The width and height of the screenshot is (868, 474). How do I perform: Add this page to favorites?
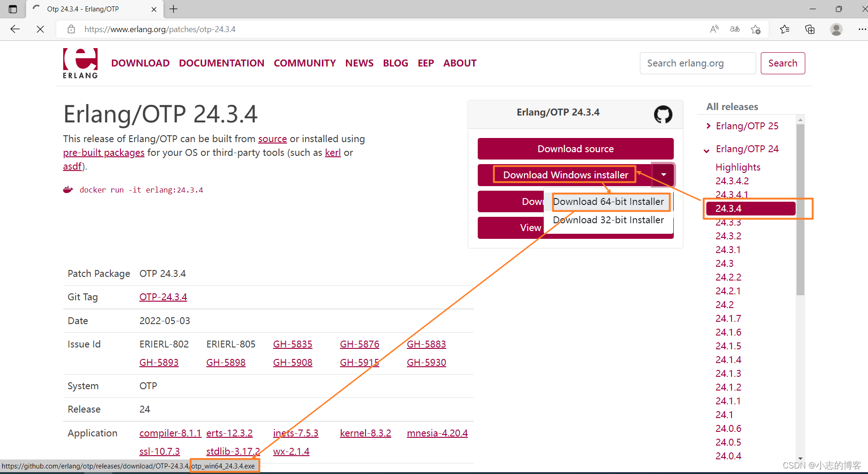756,29
